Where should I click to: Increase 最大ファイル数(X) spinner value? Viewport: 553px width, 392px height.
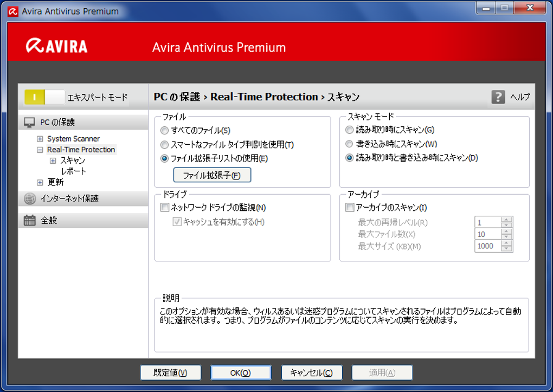506,232
